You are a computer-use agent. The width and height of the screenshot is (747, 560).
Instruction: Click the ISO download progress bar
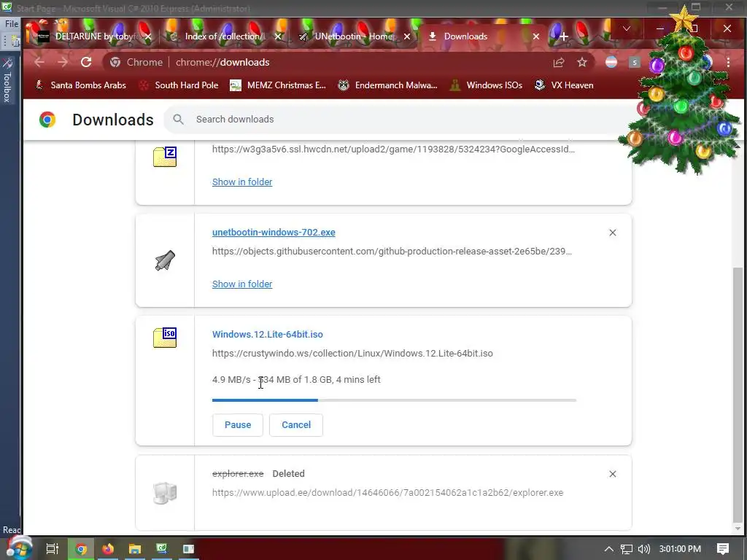(394, 400)
